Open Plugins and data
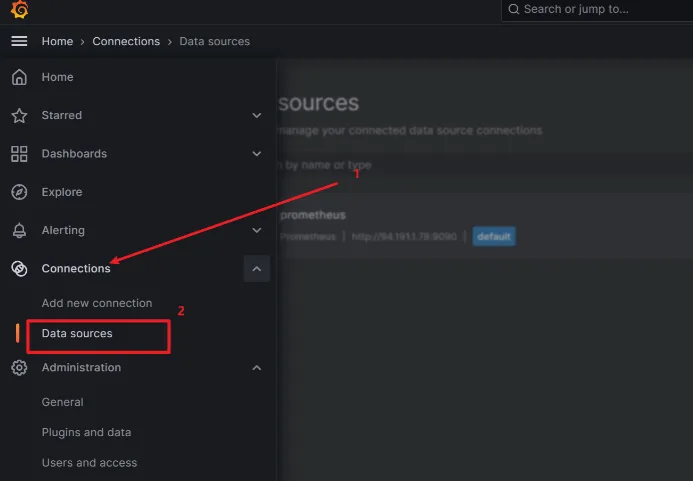The height and width of the screenshot is (481, 693). tap(86, 432)
